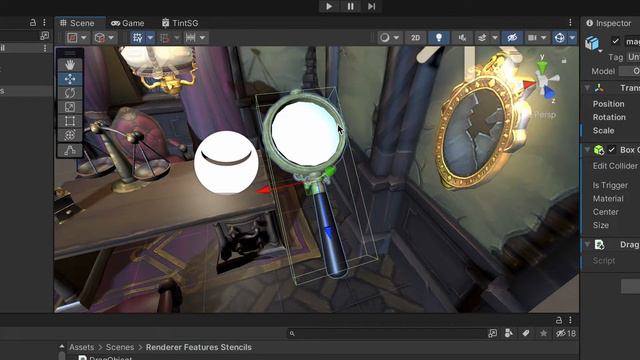
Task: Start Play mode with the Play button
Action: coord(329,7)
